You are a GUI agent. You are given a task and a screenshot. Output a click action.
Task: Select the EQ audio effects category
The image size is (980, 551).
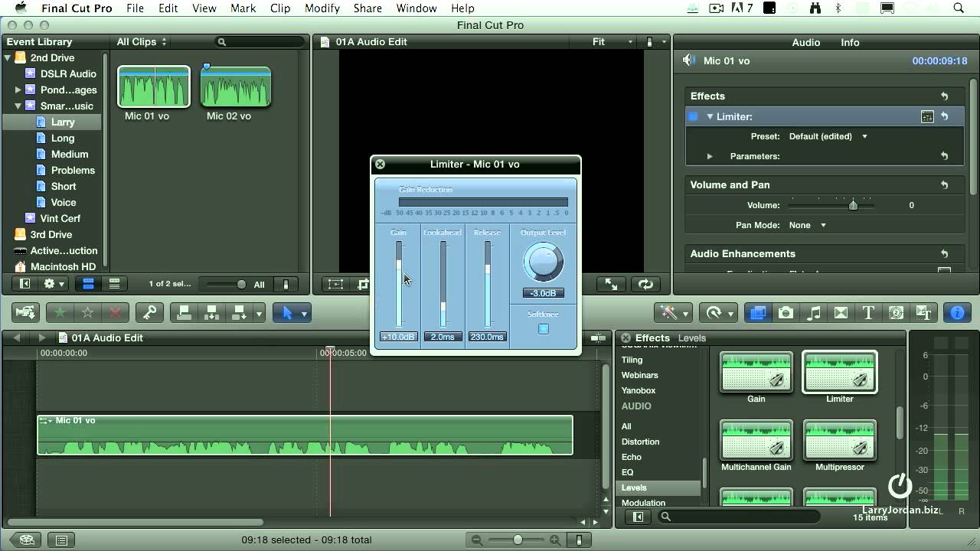tap(628, 472)
